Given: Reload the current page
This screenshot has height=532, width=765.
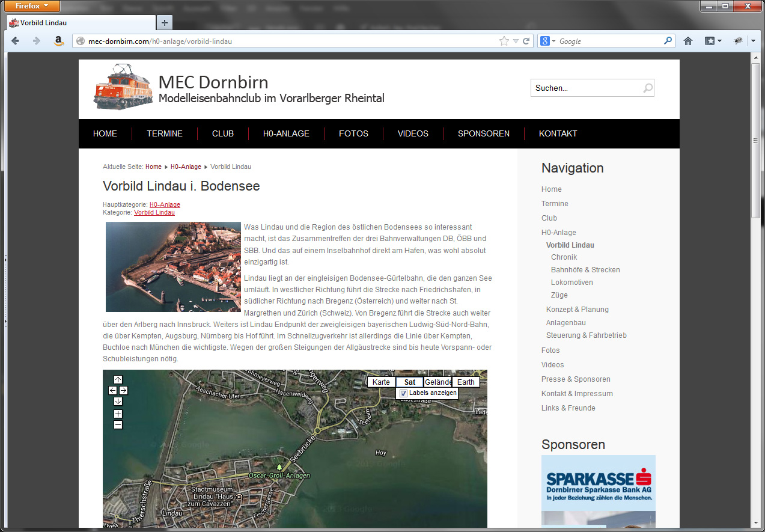Looking at the screenshot, I should click(526, 41).
